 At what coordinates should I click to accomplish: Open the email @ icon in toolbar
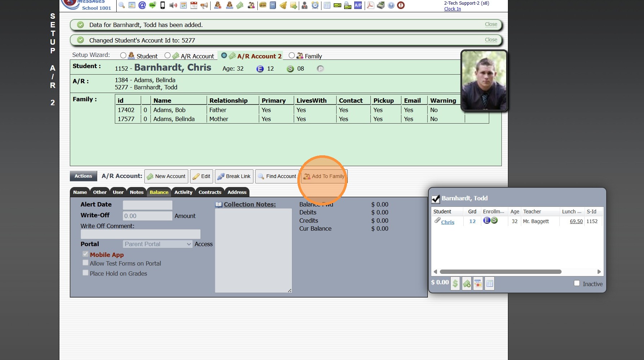click(x=142, y=5)
